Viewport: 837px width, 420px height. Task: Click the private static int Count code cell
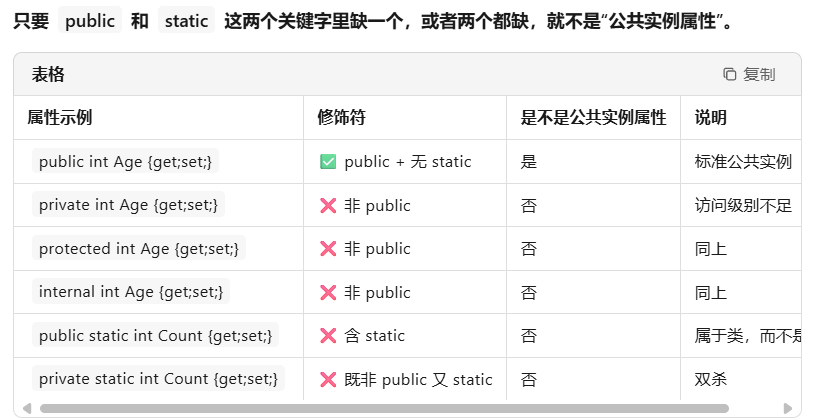[x=159, y=378]
